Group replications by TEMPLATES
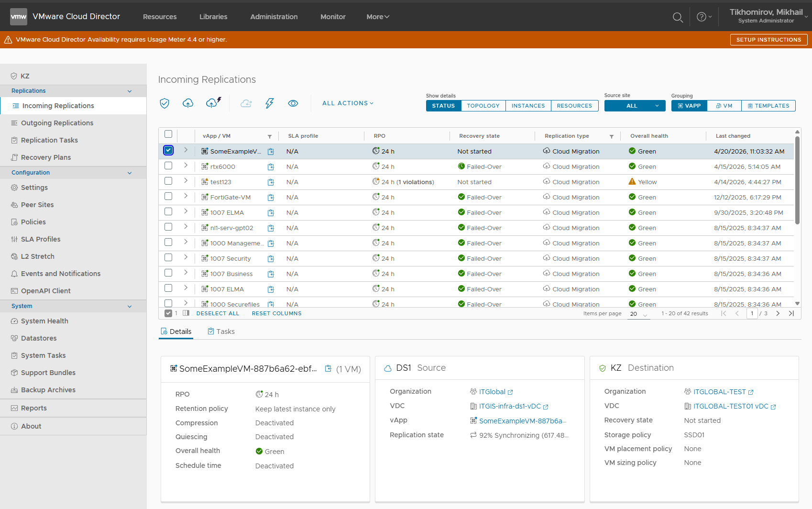Viewport: 812px width, 509px height. 768,106
